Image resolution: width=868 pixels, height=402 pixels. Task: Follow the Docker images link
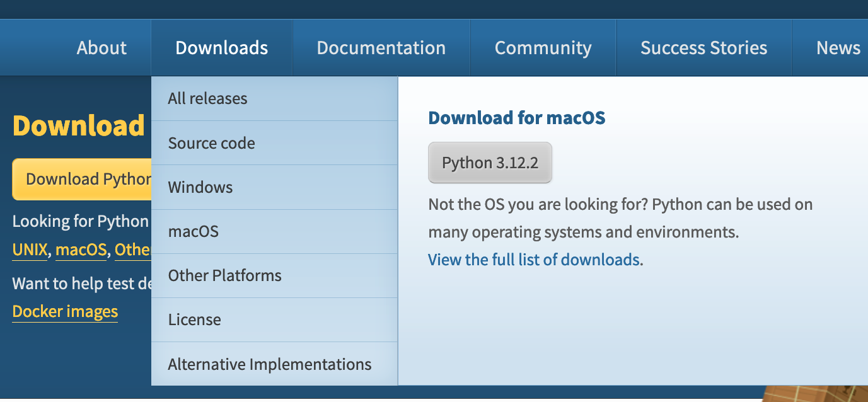[65, 312]
